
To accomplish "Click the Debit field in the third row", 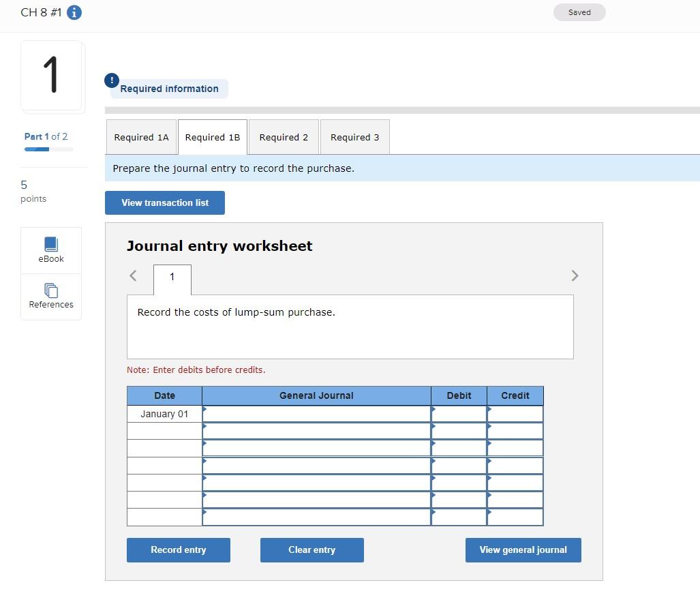I will click(459, 448).
